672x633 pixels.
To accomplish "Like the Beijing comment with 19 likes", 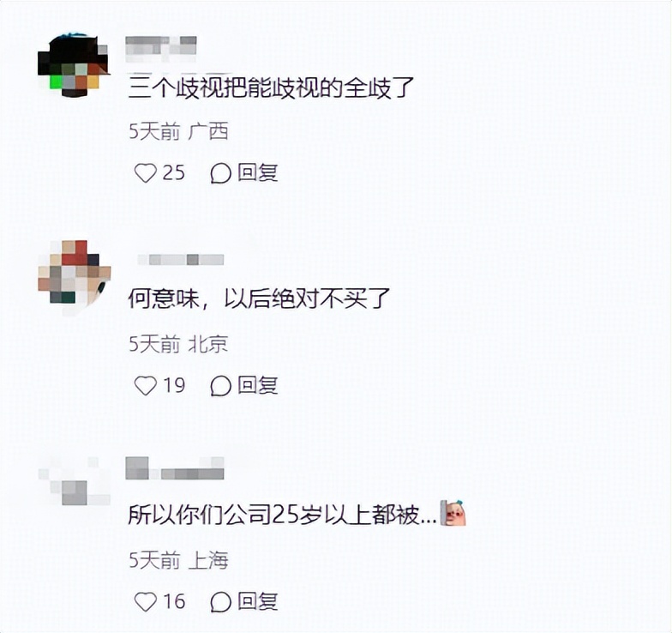I will tap(146, 386).
